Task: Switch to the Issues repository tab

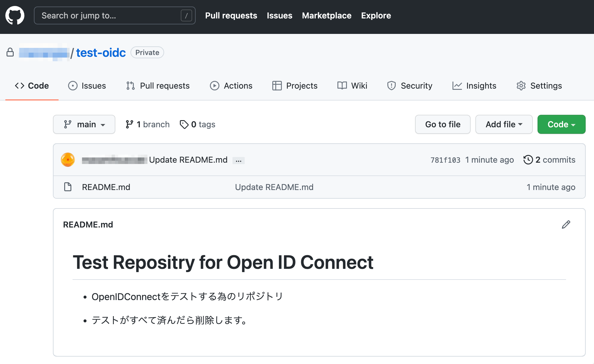Action: (x=87, y=86)
